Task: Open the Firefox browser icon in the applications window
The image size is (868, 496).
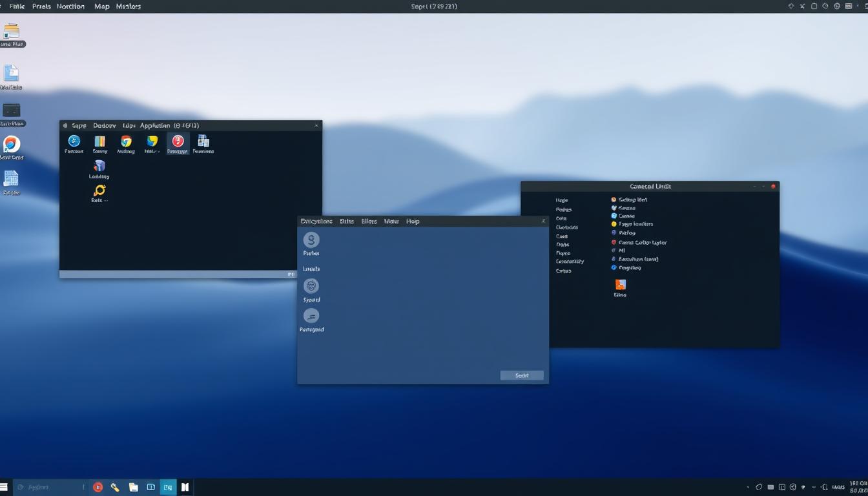Action: [x=73, y=142]
